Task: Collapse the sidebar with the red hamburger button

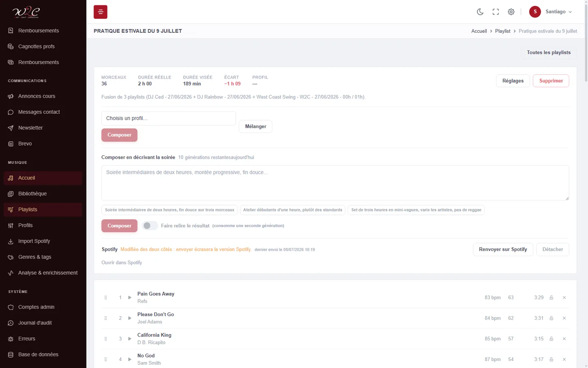Action: pyautogui.click(x=100, y=12)
